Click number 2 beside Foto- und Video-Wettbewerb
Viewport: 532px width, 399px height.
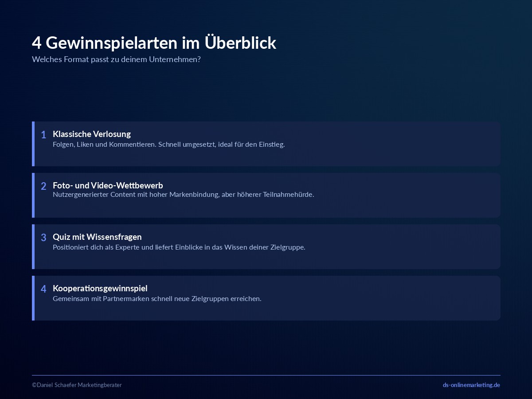43,186
